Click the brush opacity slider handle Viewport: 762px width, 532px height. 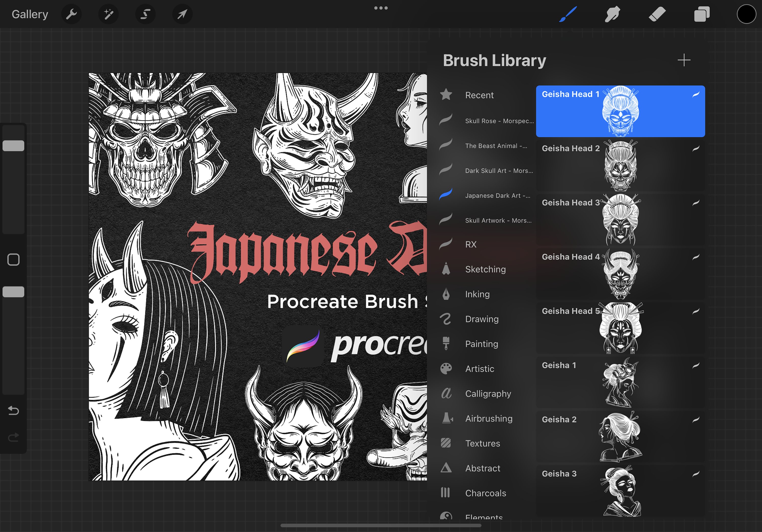[x=13, y=292]
